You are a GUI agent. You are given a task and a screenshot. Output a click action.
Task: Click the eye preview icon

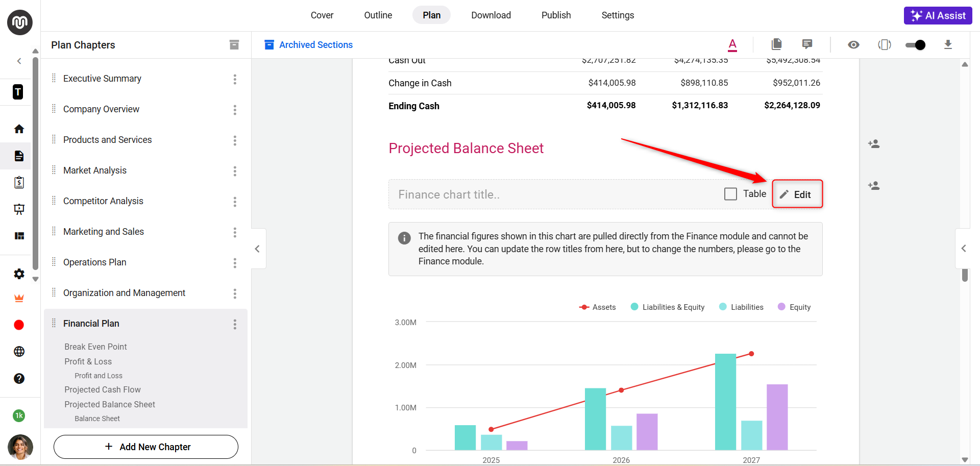coord(853,45)
